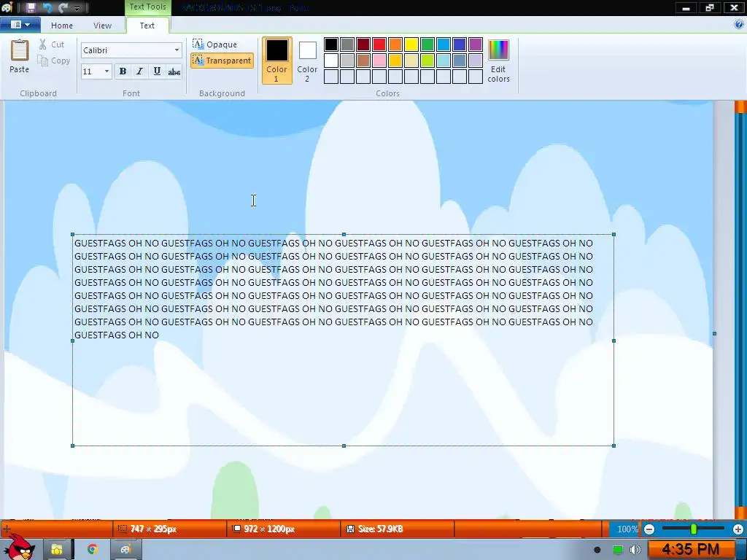Pick the orange color swatch

click(395, 44)
